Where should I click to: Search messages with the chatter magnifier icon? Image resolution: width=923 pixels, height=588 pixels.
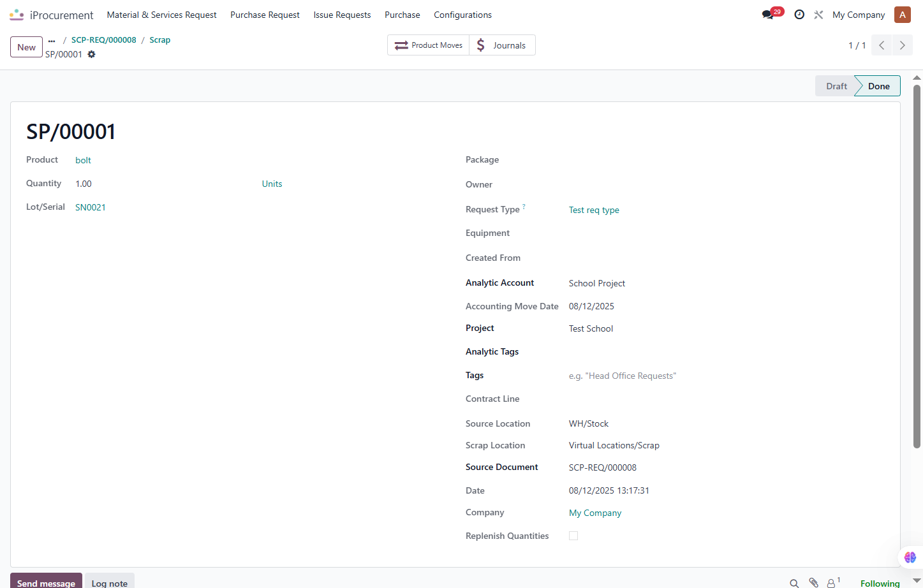[x=794, y=583]
